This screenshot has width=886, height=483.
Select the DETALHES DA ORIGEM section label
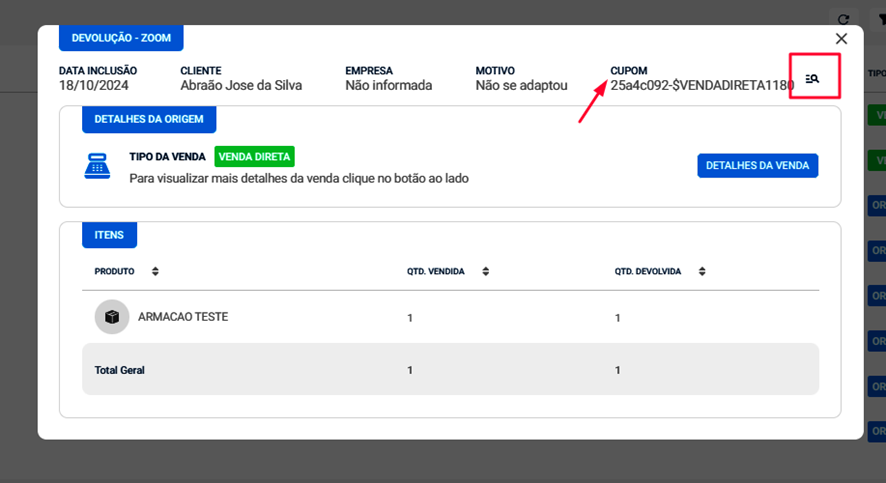coord(149,119)
